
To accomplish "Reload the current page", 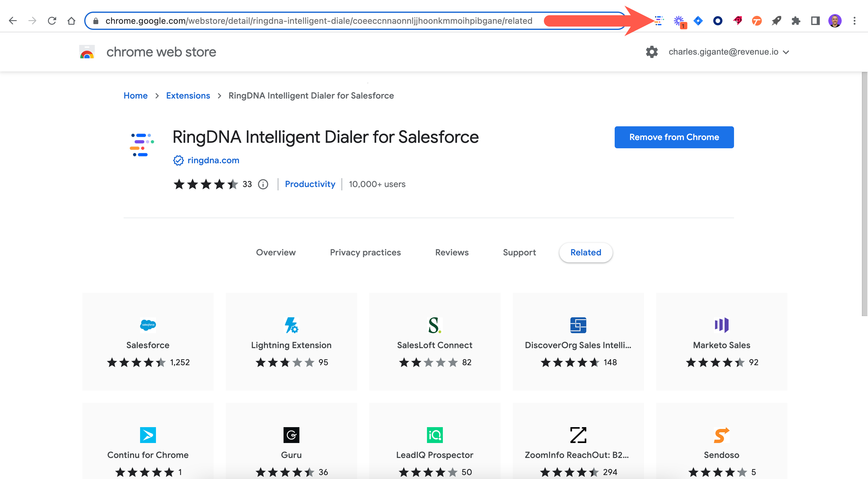I will click(x=52, y=21).
